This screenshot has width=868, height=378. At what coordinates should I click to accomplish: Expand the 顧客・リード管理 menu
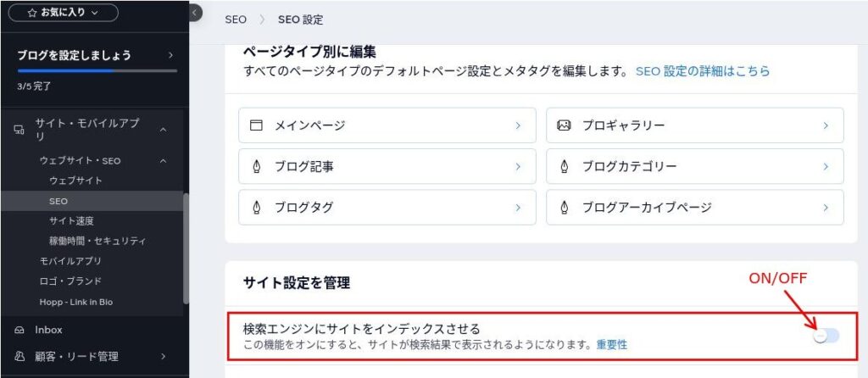tap(163, 356)
